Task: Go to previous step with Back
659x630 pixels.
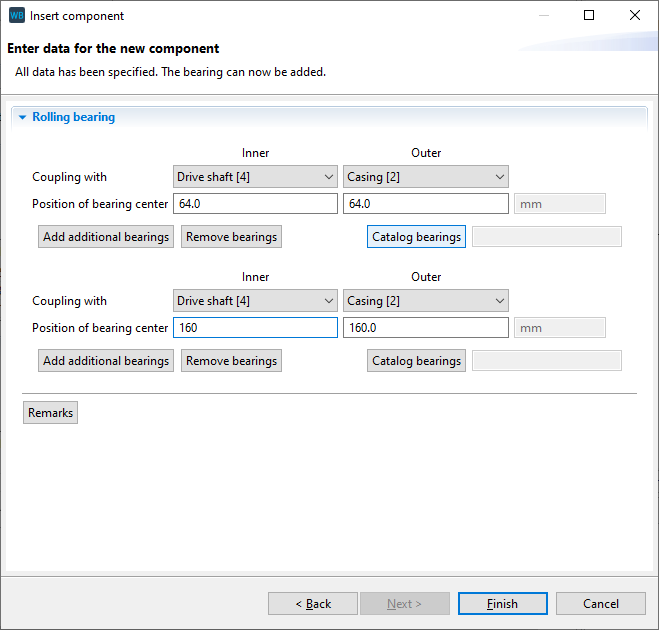Action: click(x=313, y=604)
